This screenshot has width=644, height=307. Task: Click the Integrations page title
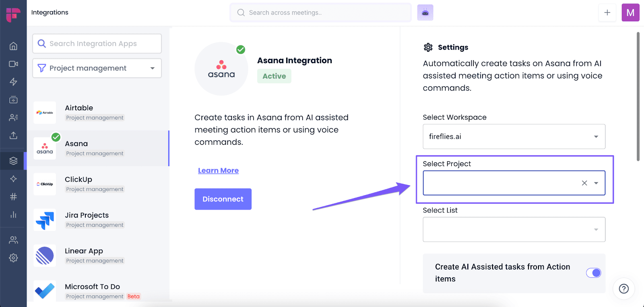tap(50, 12)
